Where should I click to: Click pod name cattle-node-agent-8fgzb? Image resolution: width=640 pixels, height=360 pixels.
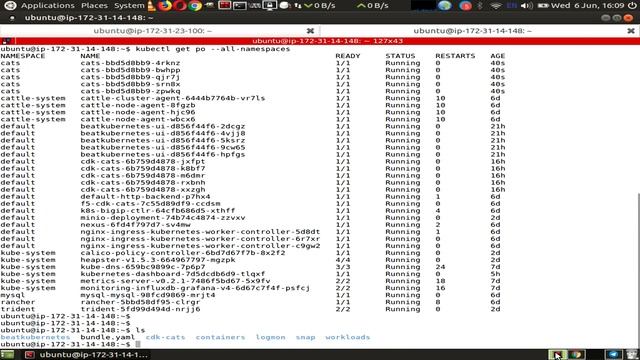(138, 105)
